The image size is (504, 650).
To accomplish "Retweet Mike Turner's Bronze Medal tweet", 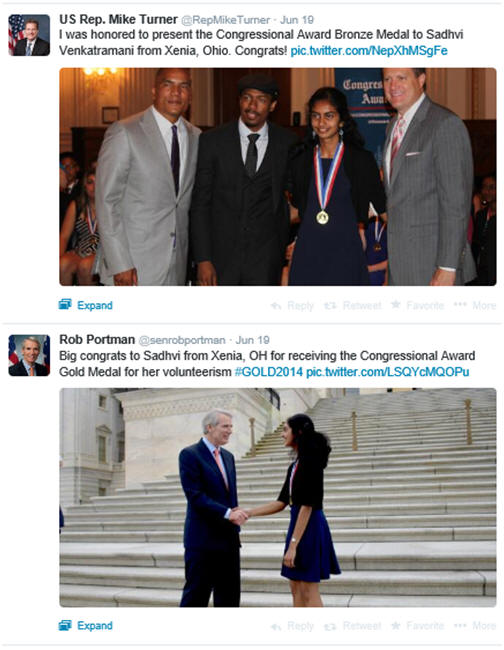I will (352, 306).
